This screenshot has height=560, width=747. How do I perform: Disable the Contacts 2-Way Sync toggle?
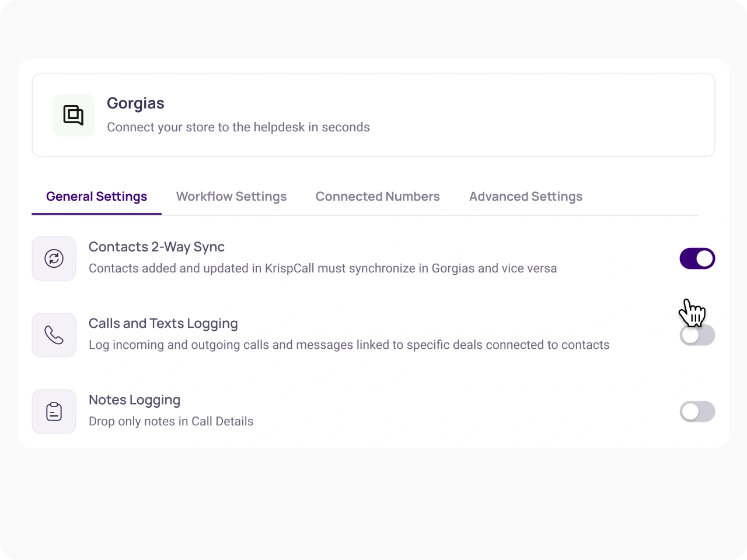(697, 258)
